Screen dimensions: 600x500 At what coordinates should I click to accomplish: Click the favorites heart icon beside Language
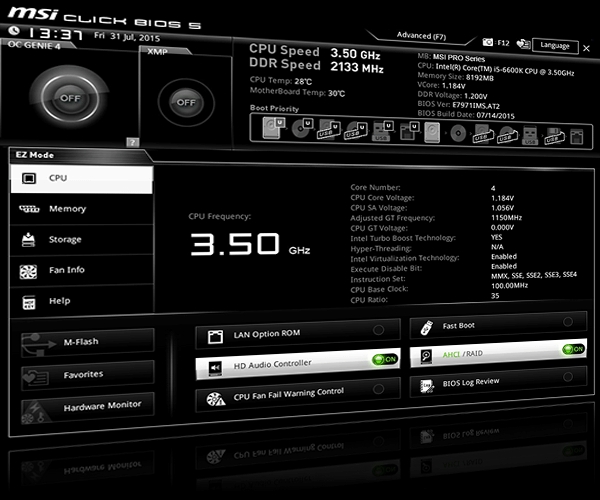523,44
